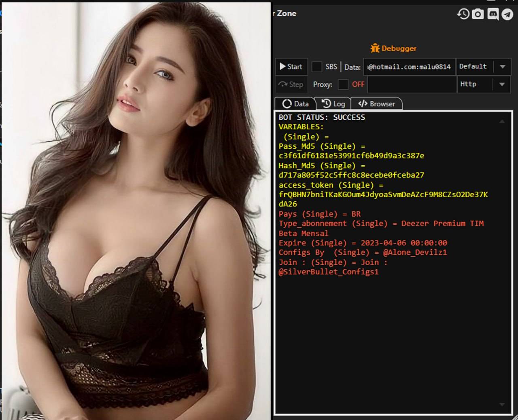Click the "Expire (Single)" date line
The image size is (518, 420).
[363, 243]
